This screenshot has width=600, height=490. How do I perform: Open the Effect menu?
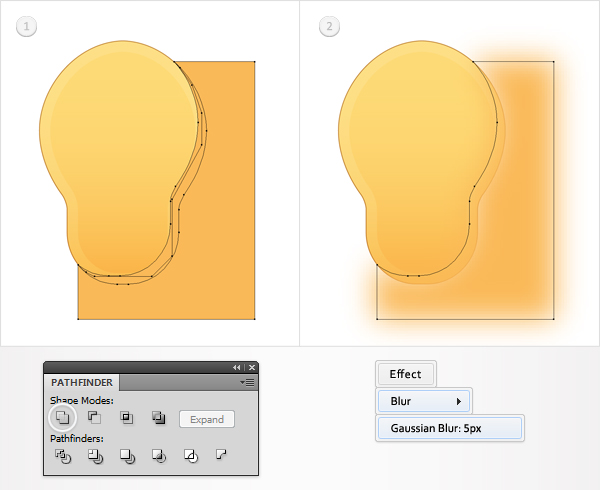(406, 374)
